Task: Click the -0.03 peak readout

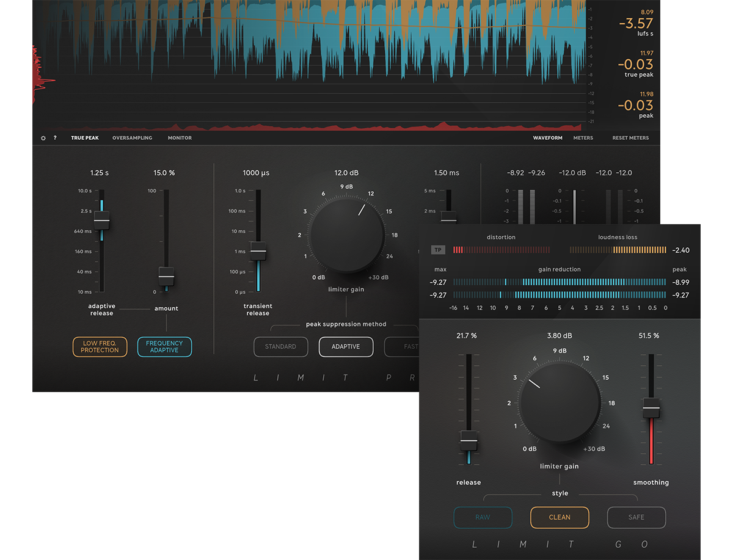Action: pos(635,105)
